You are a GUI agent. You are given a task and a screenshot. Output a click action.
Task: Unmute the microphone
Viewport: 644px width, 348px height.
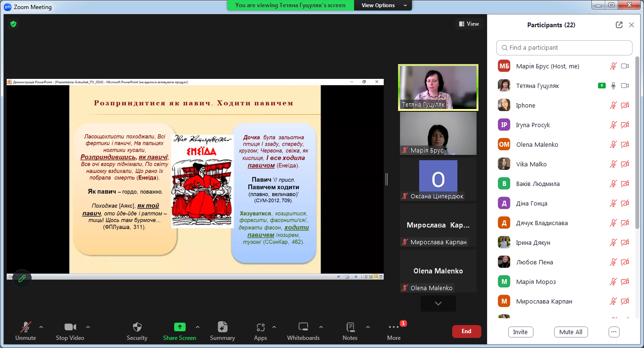[x=25, y=327]
